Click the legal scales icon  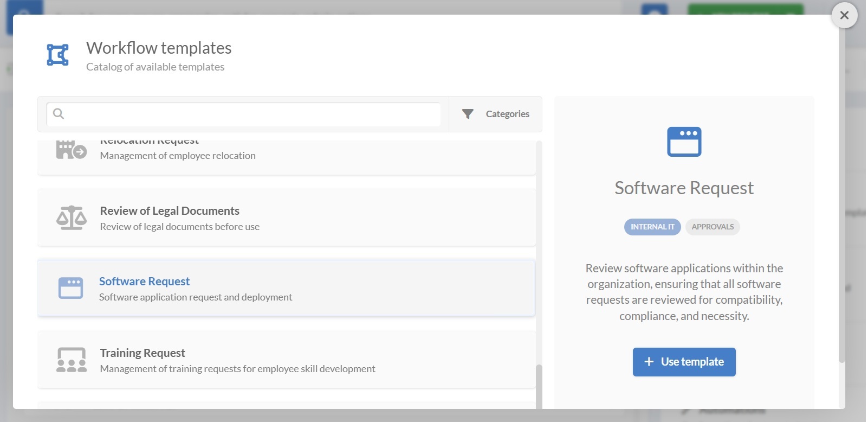tap(71, 218)
